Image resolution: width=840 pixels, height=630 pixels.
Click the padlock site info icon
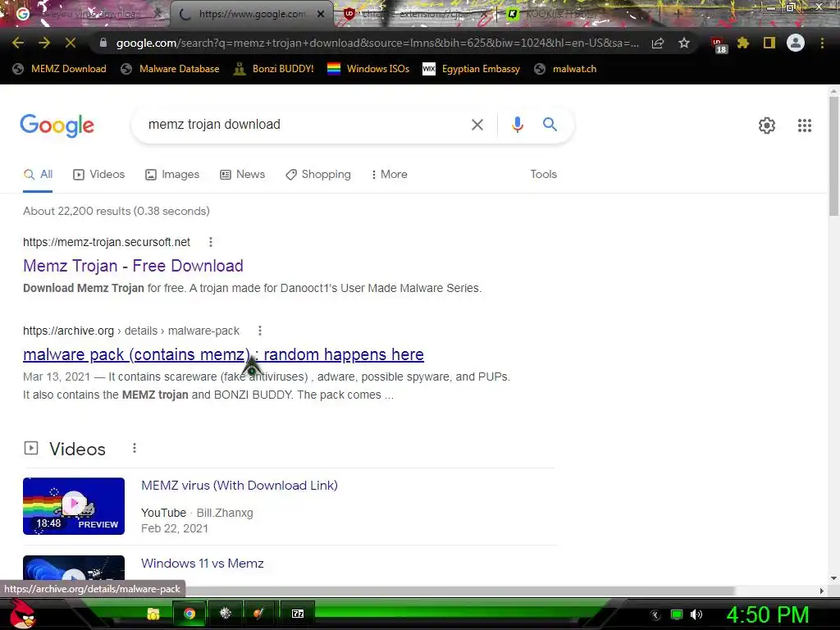point(103,43)
